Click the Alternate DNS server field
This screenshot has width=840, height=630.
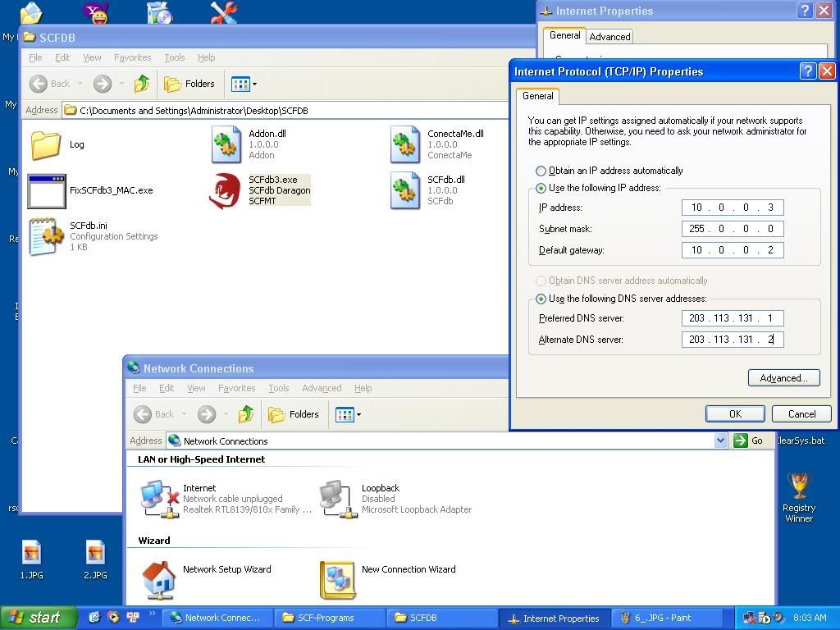[x=733, y=340]
